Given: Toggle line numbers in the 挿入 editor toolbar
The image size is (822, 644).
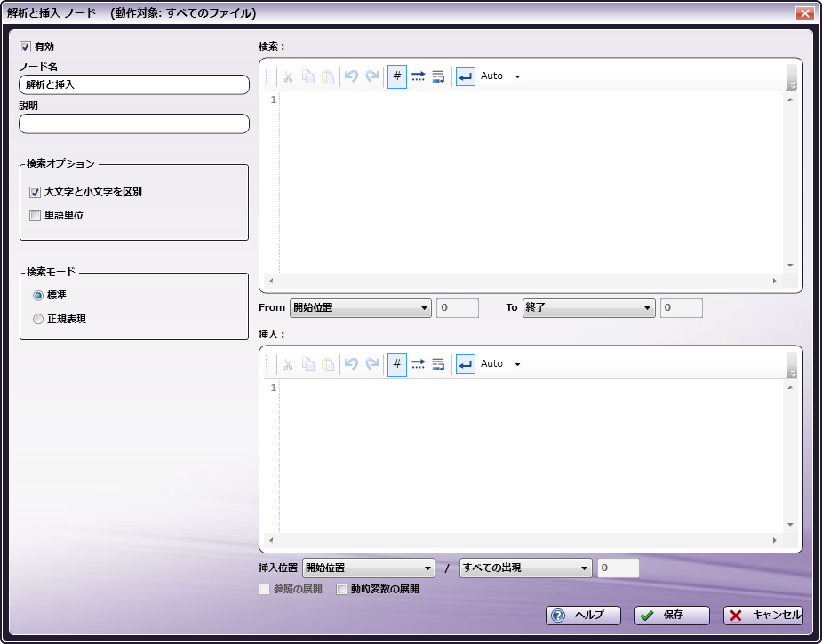Looking at the screenshot, I should point(397,364).
